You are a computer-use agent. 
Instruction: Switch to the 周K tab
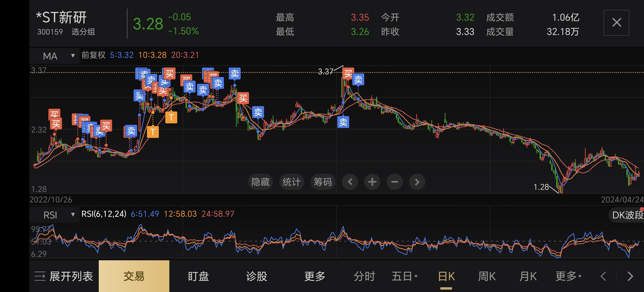tap(487, 276)
